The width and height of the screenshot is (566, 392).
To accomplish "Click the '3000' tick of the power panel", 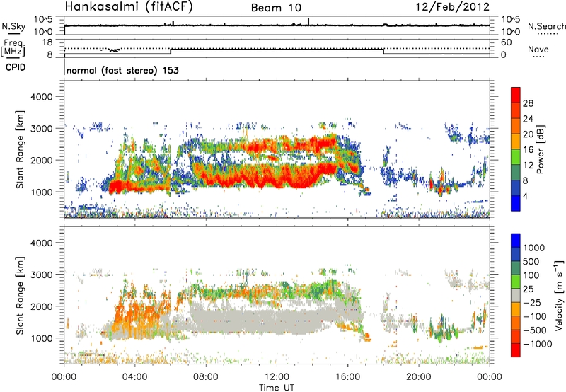I will (x=41, y=129).
